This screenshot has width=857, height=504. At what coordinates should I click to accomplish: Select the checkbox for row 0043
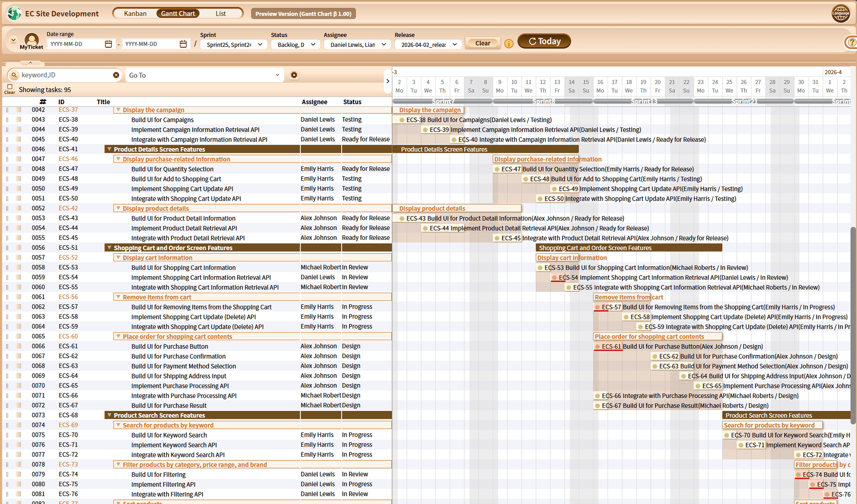[x=18, y=120]
